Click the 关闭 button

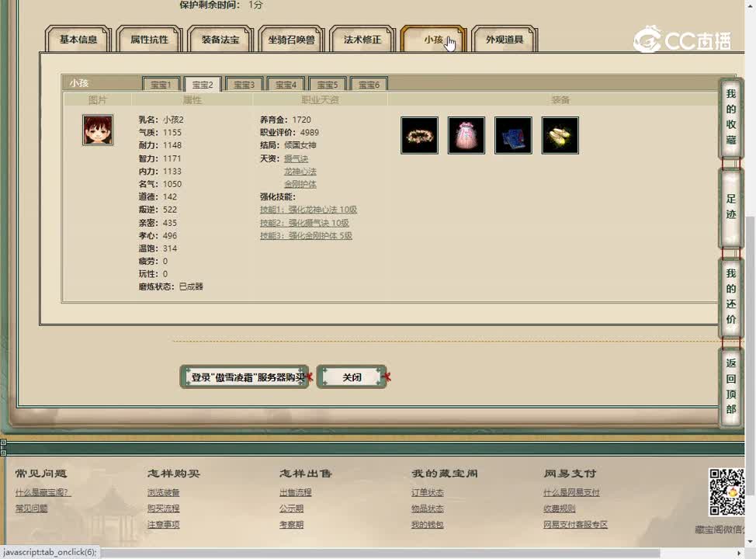coord(352,377)
